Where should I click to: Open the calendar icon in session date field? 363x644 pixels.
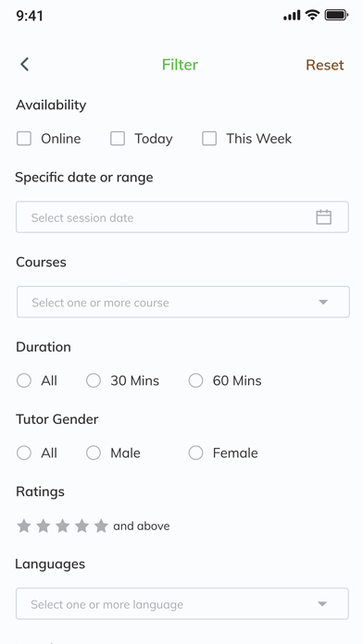(323, 217)
